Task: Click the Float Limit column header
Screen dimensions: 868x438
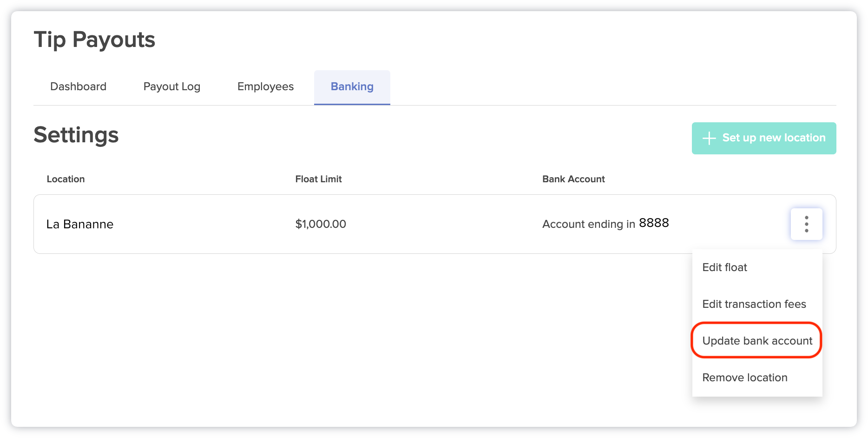Action: point(318,179)
